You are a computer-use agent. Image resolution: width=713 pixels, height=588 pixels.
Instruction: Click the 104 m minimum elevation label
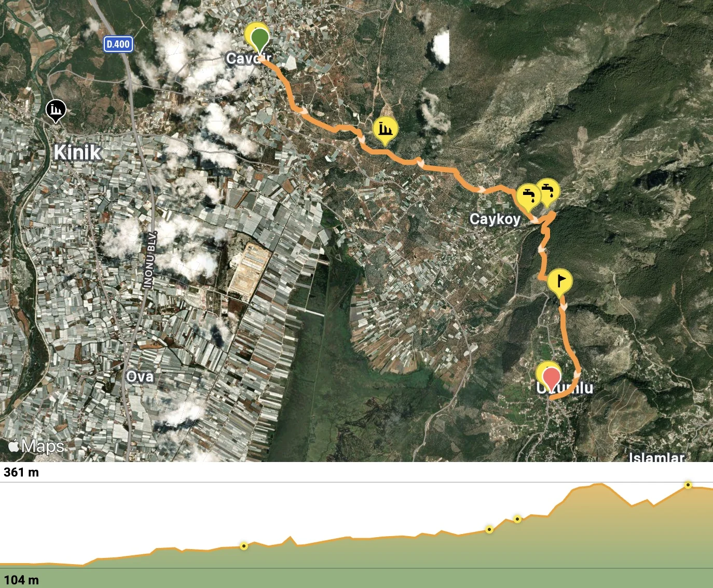pos(21,580)
